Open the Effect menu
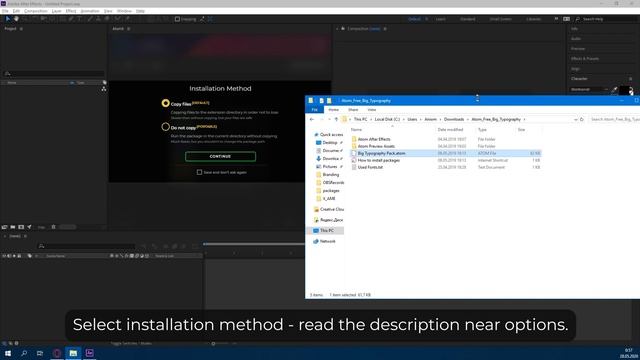 [71, 11]
